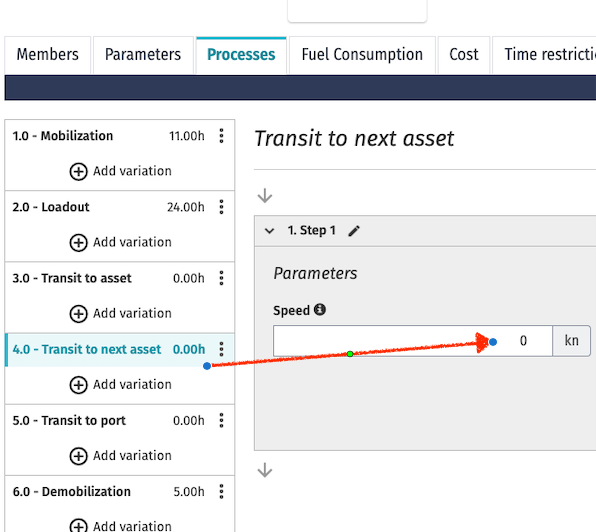The height and width of the screenshot is (532, 596).
Task: Open the Parameters tab
Action: 143,55
